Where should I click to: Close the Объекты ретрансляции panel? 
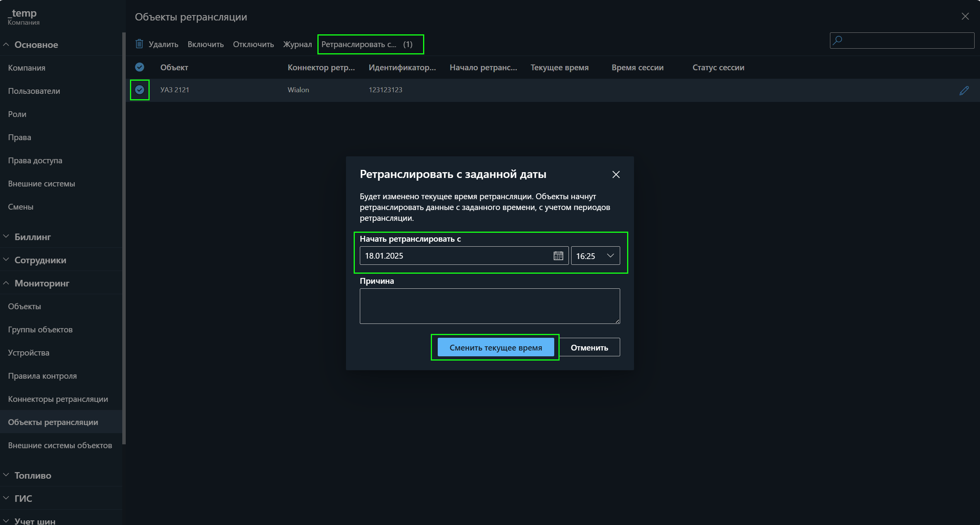965,16
